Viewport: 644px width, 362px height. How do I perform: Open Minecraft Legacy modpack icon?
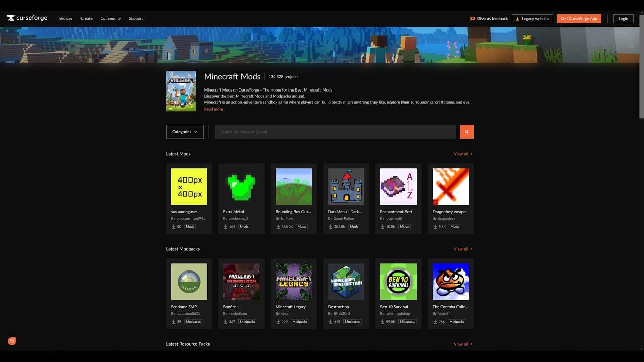click(x=294, y=282)
